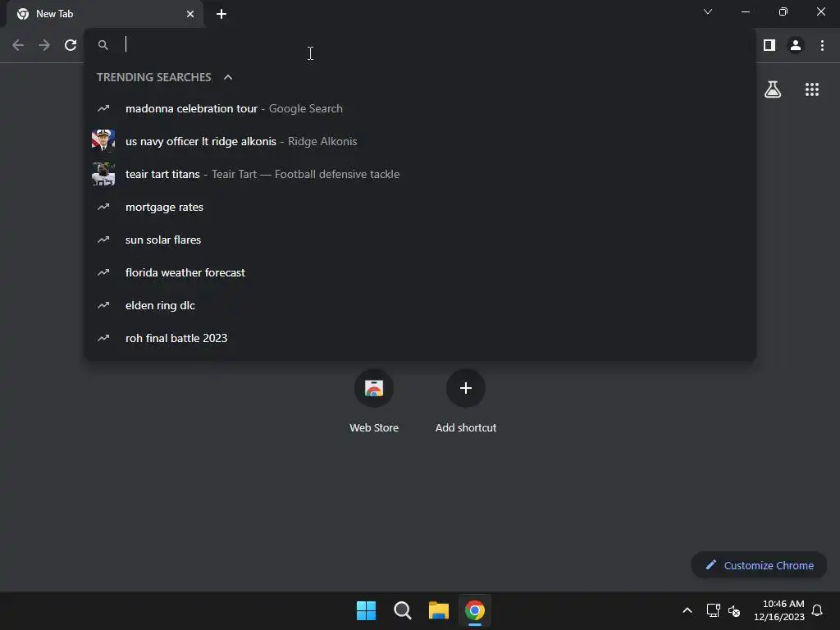Viewport: 840px width, 630px height.
Task: Open the clock showing 10:46 AM
Action: pos(779,610)
